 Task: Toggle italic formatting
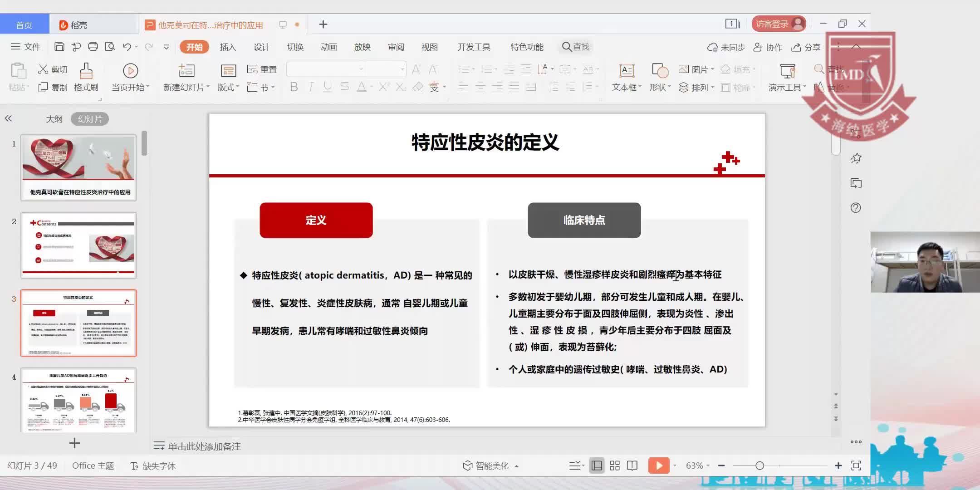click(311, 87)
